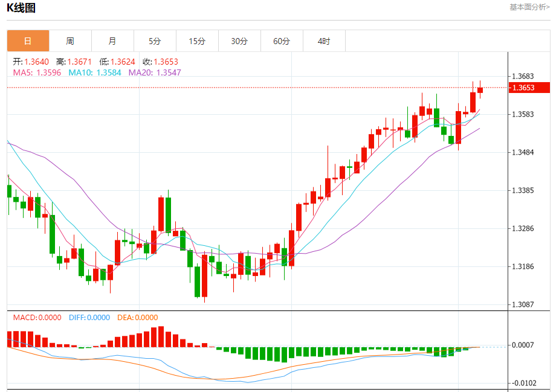Click the 1.3186 price axis label

pos(523,266)
